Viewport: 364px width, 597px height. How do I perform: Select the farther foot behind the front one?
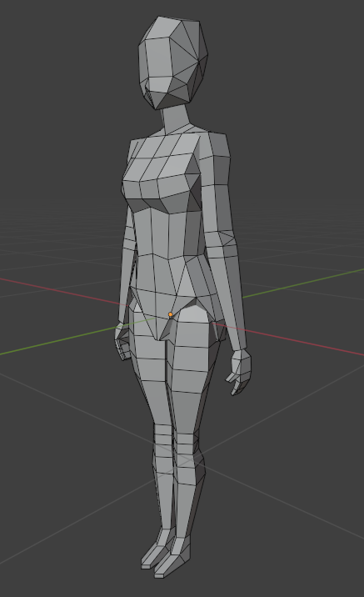152,553
